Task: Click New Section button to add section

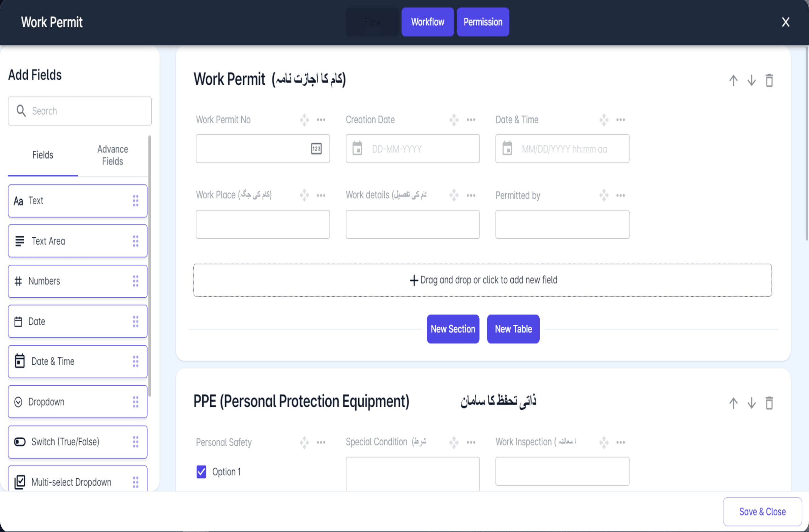Action: pos(452,329)
